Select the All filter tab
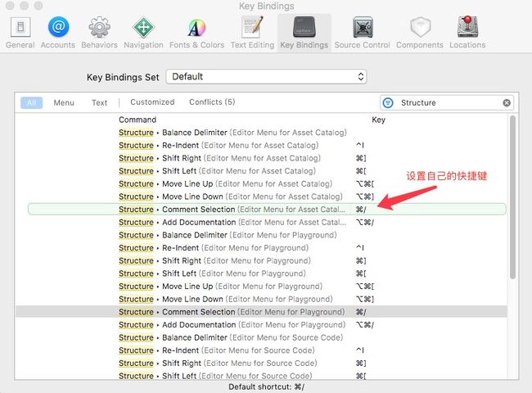The width and height of the screenshot is (532, 393). tap(32, 102)
